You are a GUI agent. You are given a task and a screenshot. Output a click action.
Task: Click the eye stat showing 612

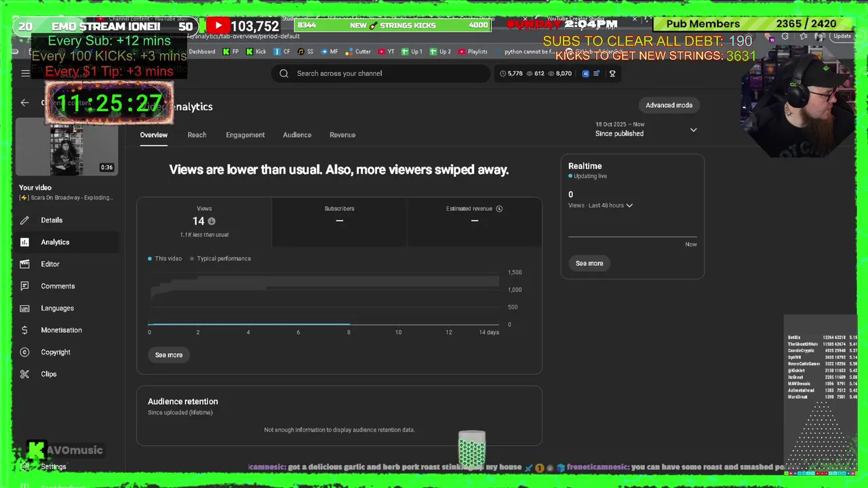[x=536, y=73]
